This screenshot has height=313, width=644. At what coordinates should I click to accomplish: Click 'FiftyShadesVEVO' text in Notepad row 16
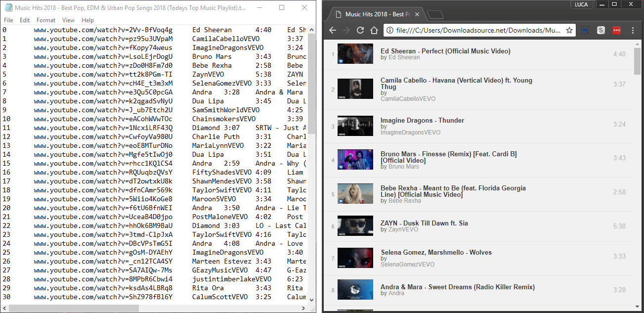click(x=222, y=172)
